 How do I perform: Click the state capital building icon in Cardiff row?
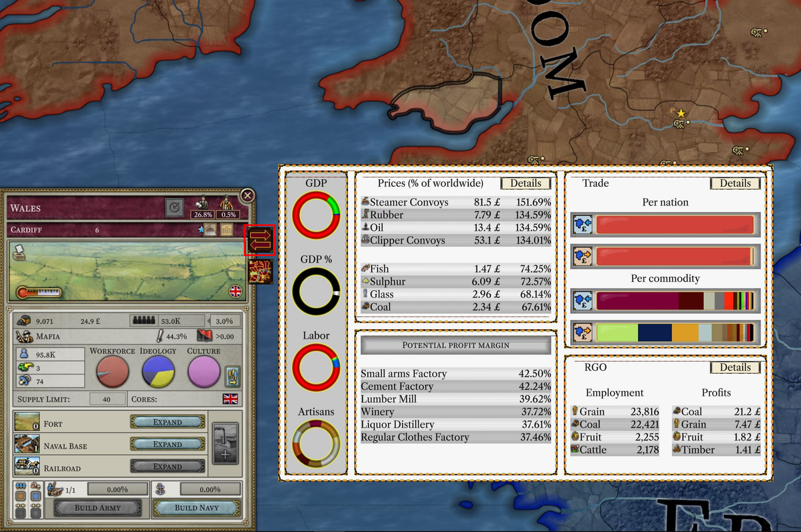[209, 230]
